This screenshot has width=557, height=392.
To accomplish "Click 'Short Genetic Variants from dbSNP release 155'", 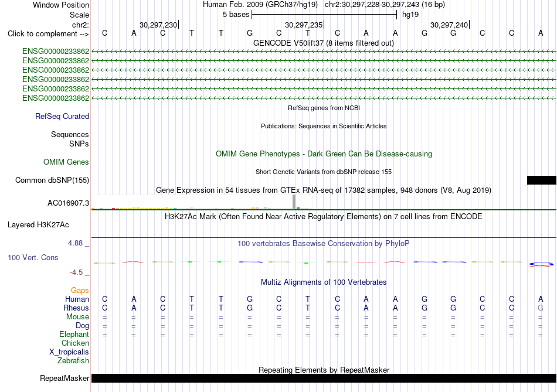I will [324, 172].
